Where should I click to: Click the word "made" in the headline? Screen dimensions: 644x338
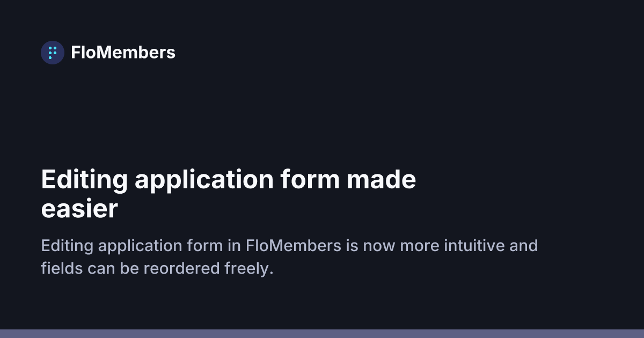click(x=381, y=180)
